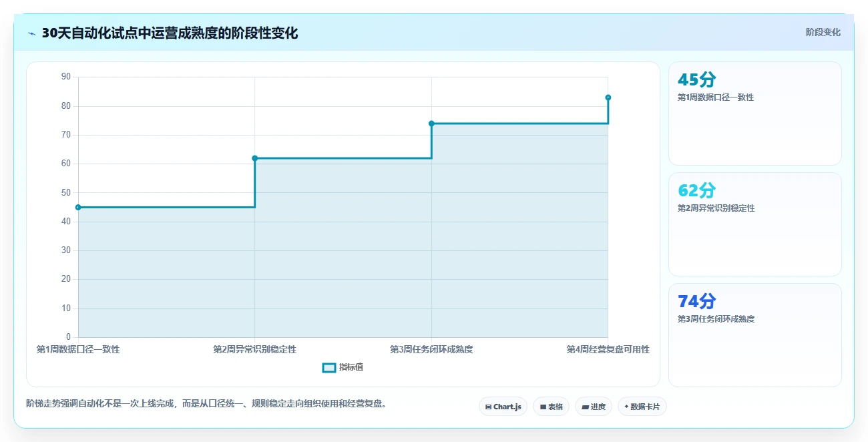Click the 62分 card value

point(696,191)
